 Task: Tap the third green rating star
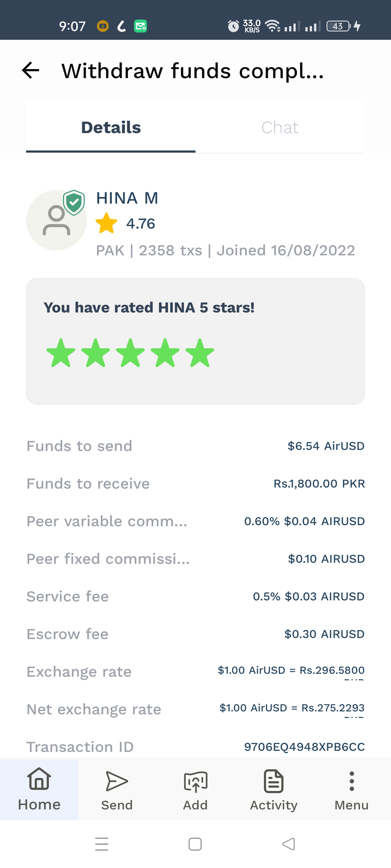(x=130, y=353)
